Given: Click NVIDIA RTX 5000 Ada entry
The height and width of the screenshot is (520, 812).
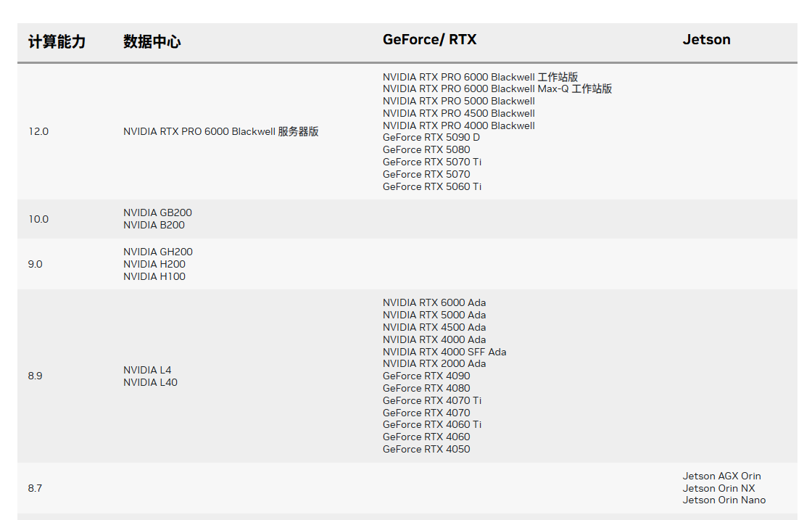Looking at the screenshot, I should [434, 315].
